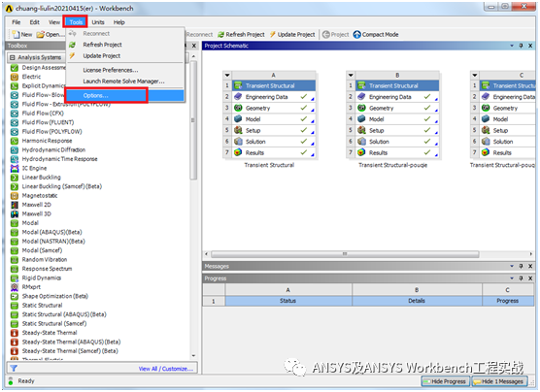This screenshot has height=392, width=540.
Task: Choose Launch Remote Solve Manager...
Action: click(123, 82)
